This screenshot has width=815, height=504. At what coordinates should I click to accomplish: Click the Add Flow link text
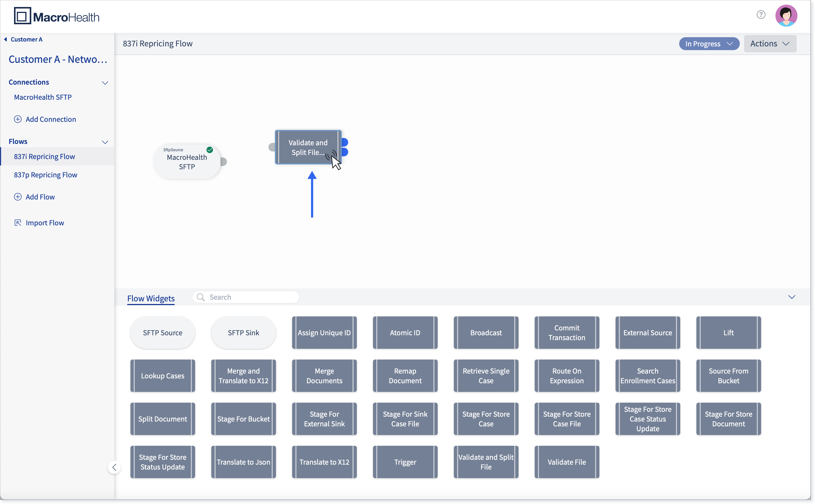coord(40,197)
